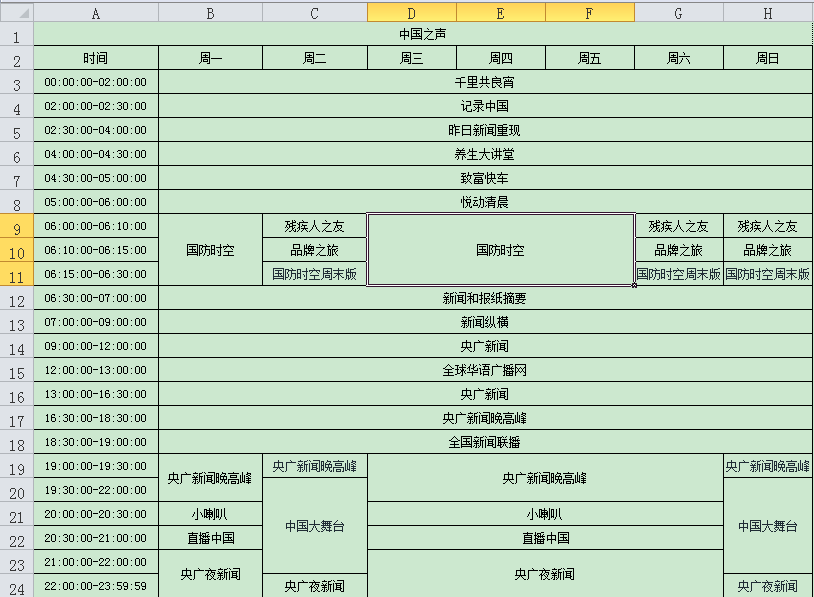Click the 周五 header cell

[x=590, y=58]
